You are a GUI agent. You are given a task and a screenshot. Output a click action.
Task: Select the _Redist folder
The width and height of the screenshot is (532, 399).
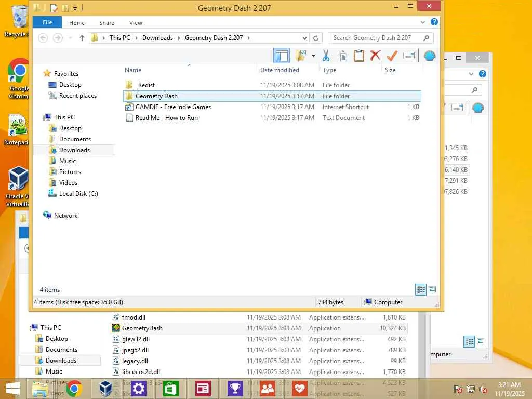pos(272,85)
